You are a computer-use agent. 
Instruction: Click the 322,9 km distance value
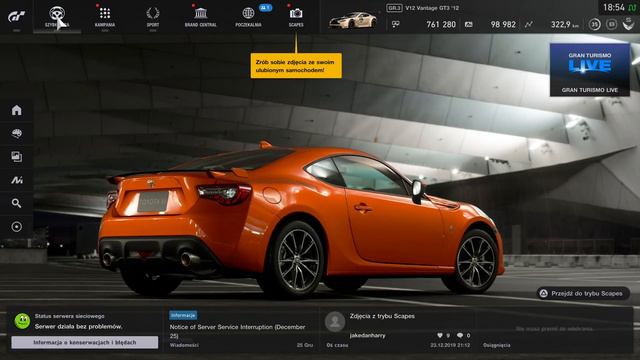564,24
